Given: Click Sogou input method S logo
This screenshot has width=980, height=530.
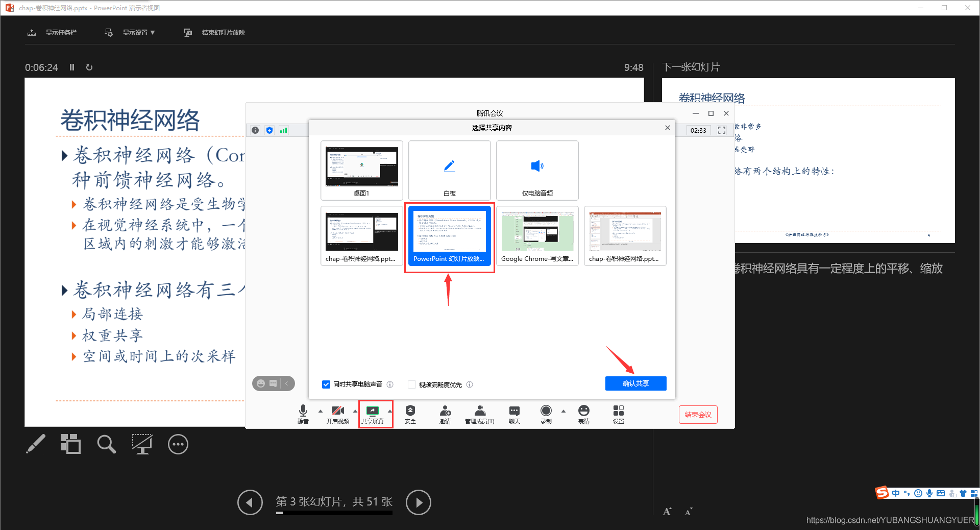Looking at the screenshot, I should click(882, 493).
